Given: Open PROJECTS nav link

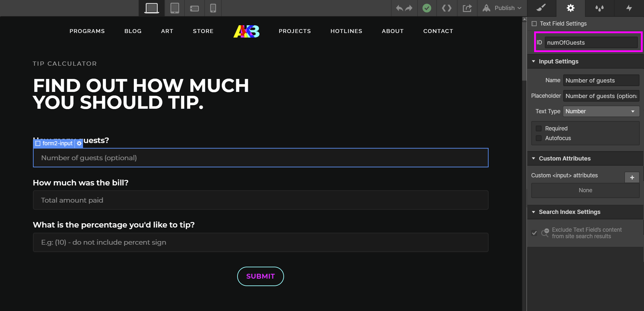Looking at the screenshot, I should (x=295, y=31).
